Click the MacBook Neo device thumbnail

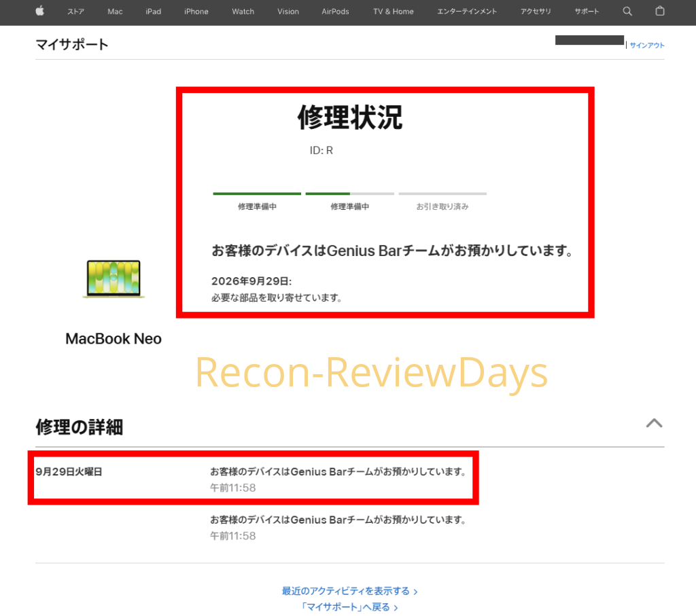pyautogui.click(x=114, y=279)
